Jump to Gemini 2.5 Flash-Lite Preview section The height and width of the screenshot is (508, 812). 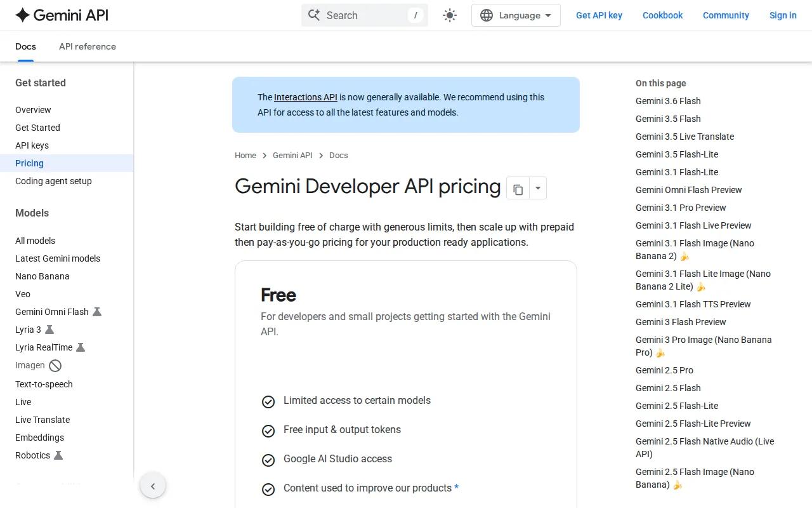click(x=693, y=424)
